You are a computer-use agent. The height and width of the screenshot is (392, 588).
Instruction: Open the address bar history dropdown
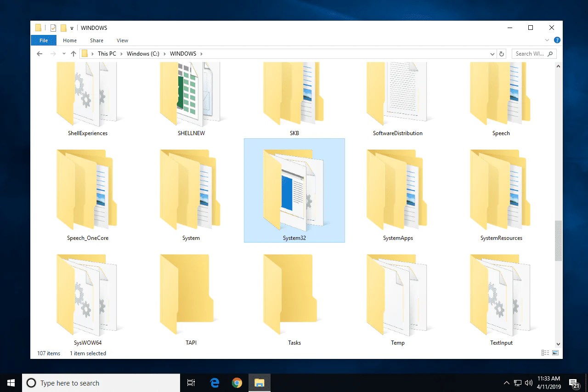tap(492, 53)
